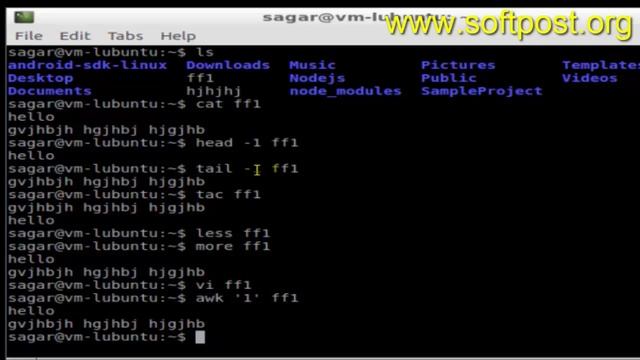Image resolution: width=640 pixels, height=360 pixels.
Task: Click the Nodejs directory name
Action: (317, 78)
